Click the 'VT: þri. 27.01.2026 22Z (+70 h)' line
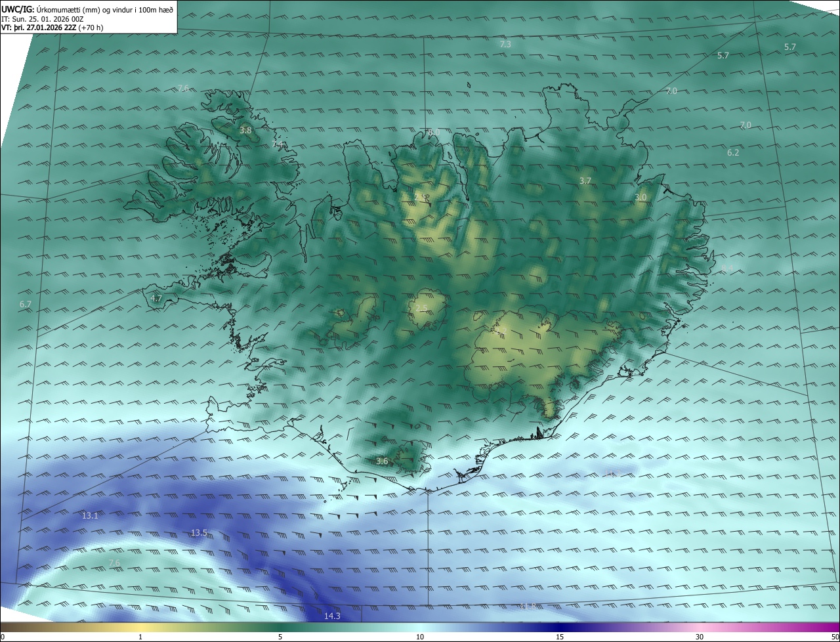This screenshot has height=642, width=840. 52,28
